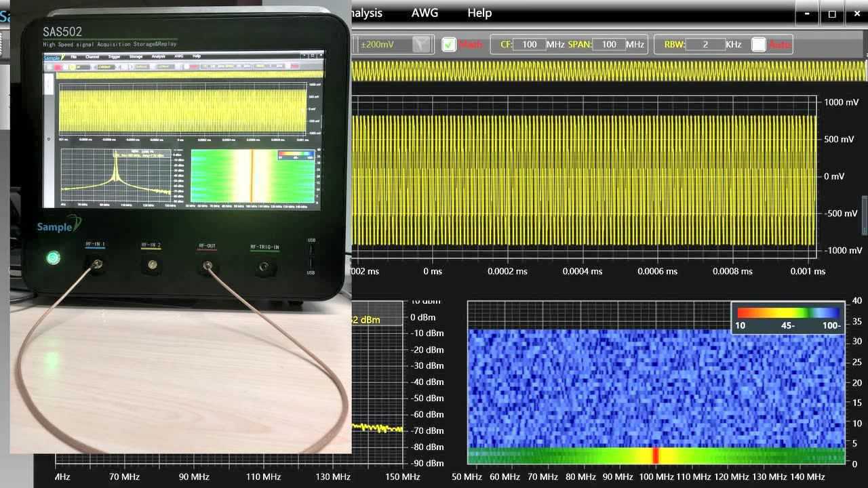
Task: Toggle the Math checkbox
Action: pos(449,45)
